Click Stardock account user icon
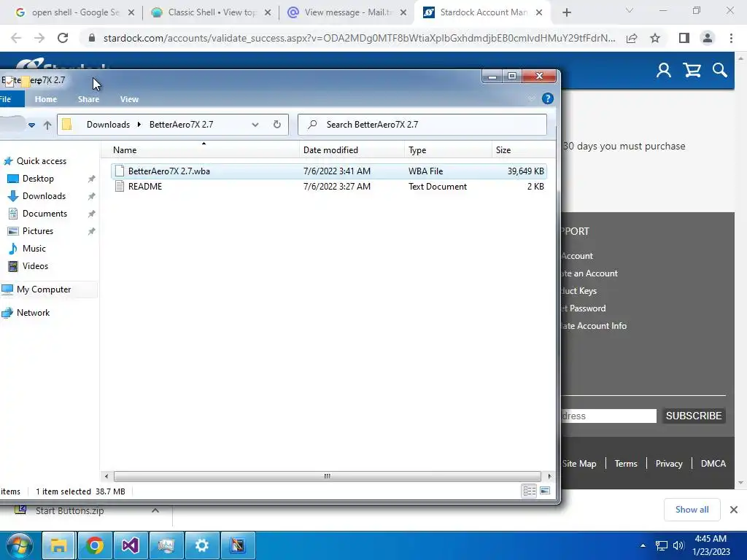This screenshot has width=747, height=560. click(664, 71)
